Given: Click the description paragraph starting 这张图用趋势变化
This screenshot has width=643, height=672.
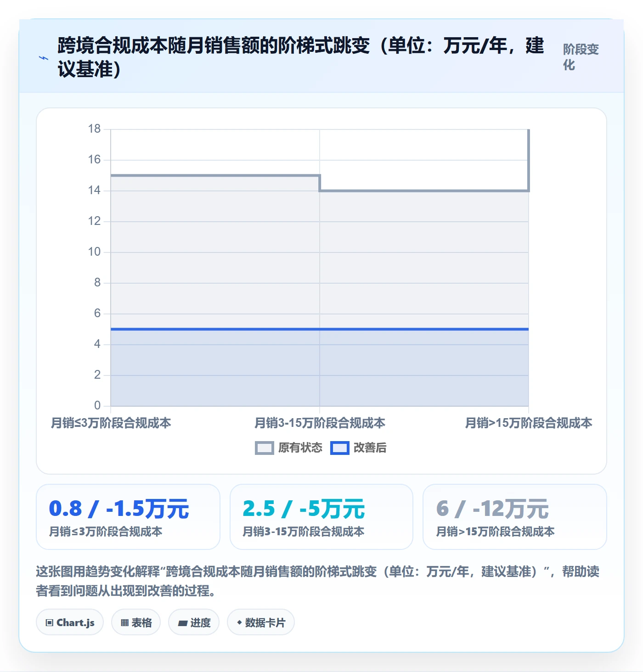Looking at the screenshot, I should coord(317,581).
